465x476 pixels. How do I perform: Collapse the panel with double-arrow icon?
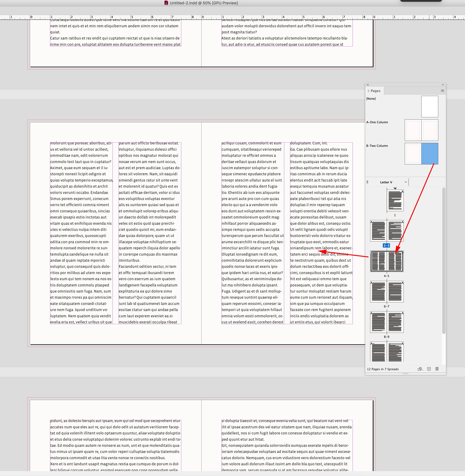443,85
